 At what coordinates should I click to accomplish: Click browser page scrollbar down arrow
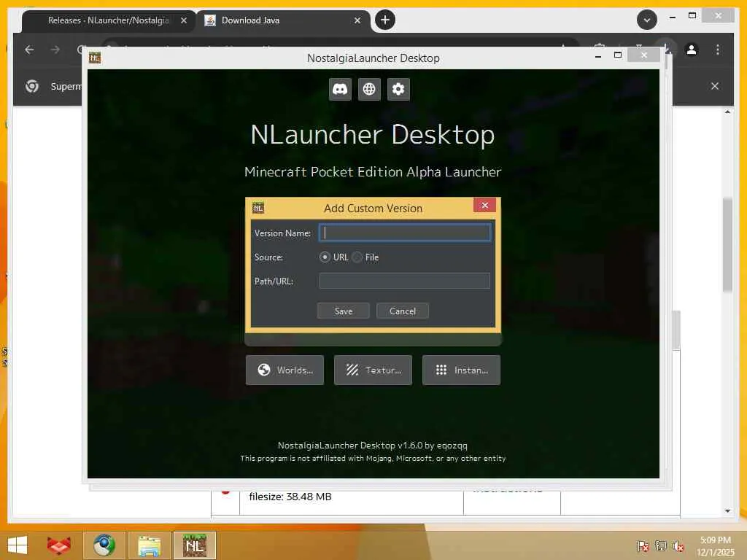coord(727,511)
